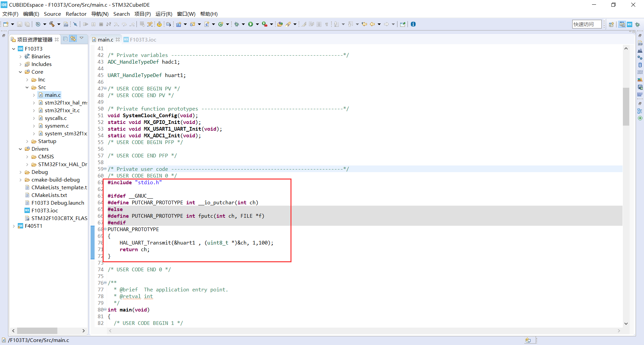Expand the F405T1 project
This screenshot has height=345, width=644.
[13, 226]
